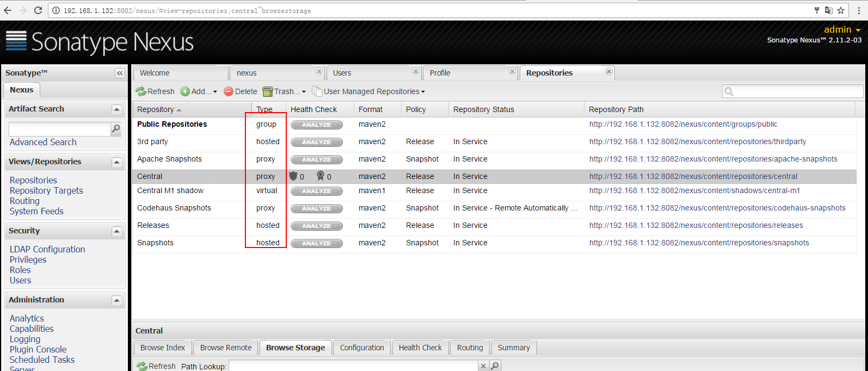
Task: Collapse the Sonatype side panel
Action: pyautogui.click(x=120, y=73)
